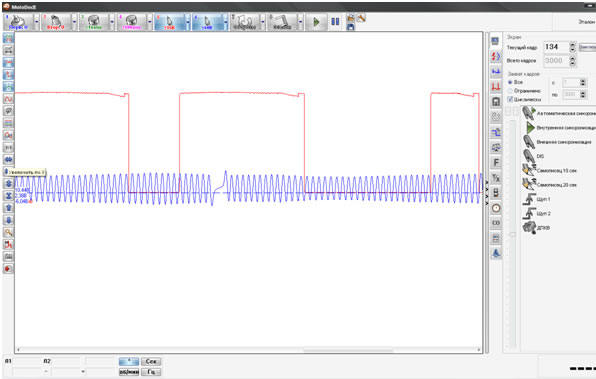Screen dimensions: 596x379
Task: Toggle the 'Циклически' checkbox
Action: tap(510, 99)
